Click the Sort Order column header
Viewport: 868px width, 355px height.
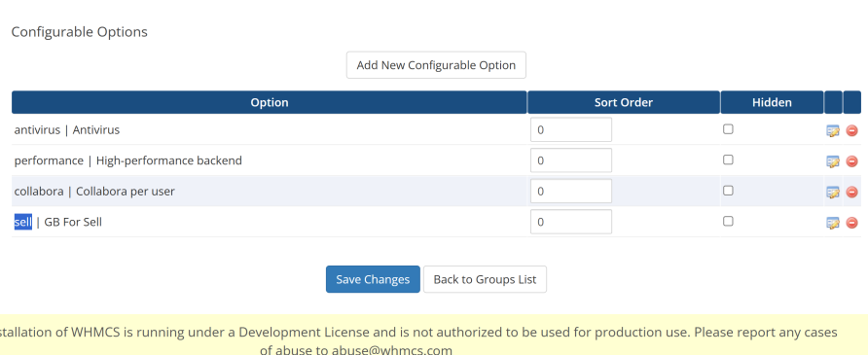tap(624, 102)
